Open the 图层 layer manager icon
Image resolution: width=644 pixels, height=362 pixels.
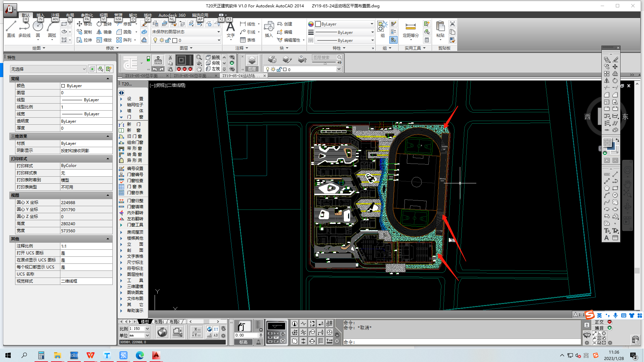coord(252,63)
